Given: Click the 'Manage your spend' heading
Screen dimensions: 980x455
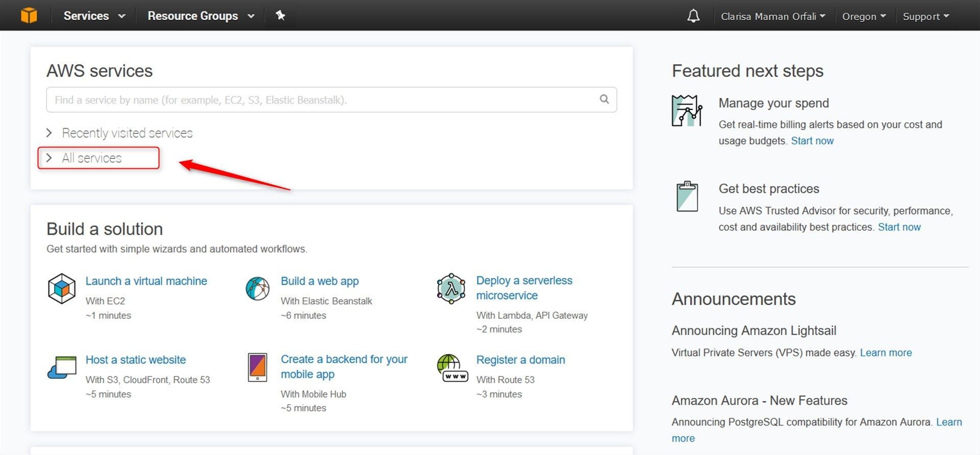Looking at the screenshot, I should click(774, 103).
